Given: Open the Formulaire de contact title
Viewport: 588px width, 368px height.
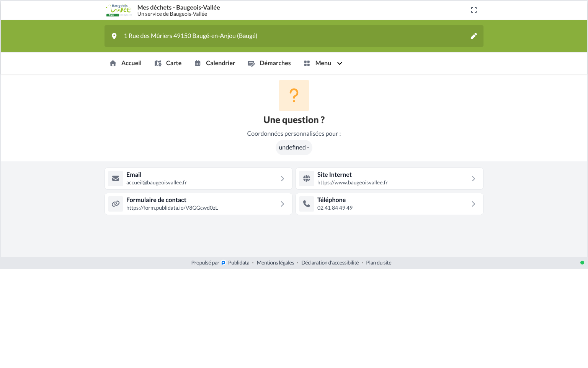Looking at the screenshot, I should pyautogui.click(x=156, y=200).
